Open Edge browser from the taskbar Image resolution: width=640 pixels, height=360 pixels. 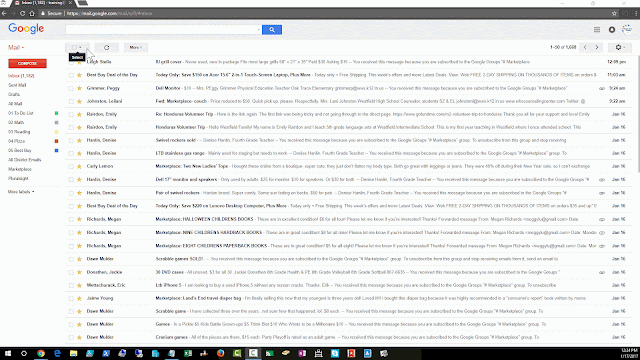tap(57, 353)
